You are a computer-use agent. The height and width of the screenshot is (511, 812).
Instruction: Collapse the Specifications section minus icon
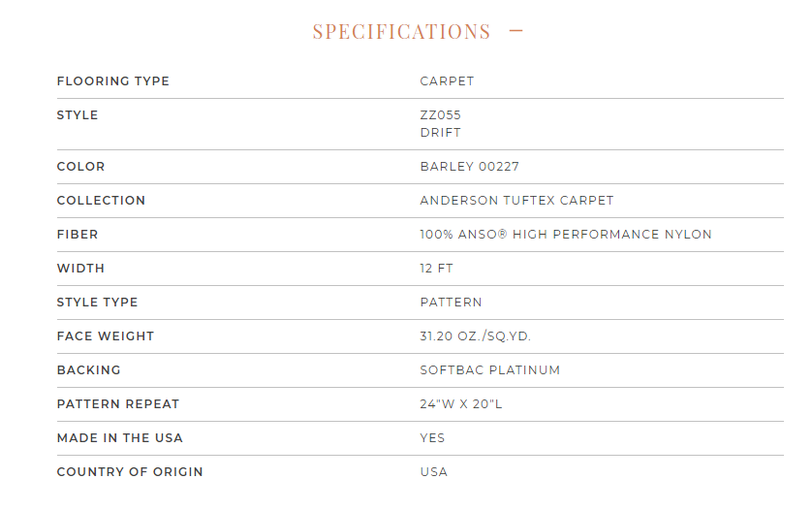click(x=515, y=31)
